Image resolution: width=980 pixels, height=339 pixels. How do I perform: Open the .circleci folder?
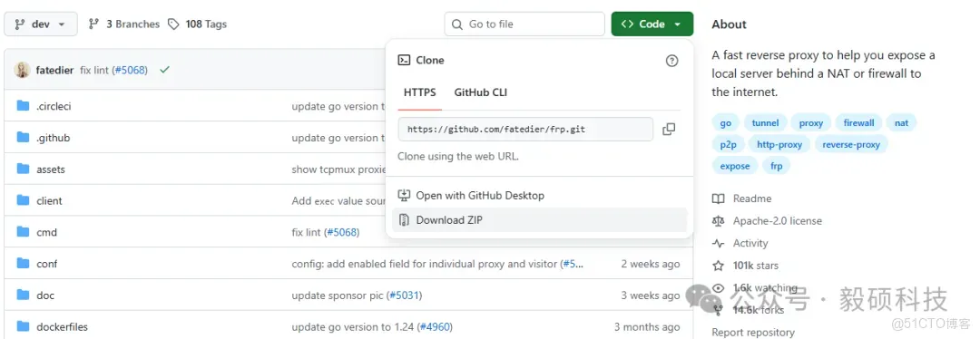54,106
